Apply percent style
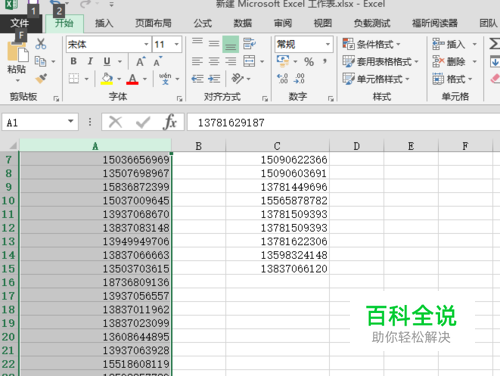This screenshot has width=500, height=376. pyautogui.click(x=309, y=62)
